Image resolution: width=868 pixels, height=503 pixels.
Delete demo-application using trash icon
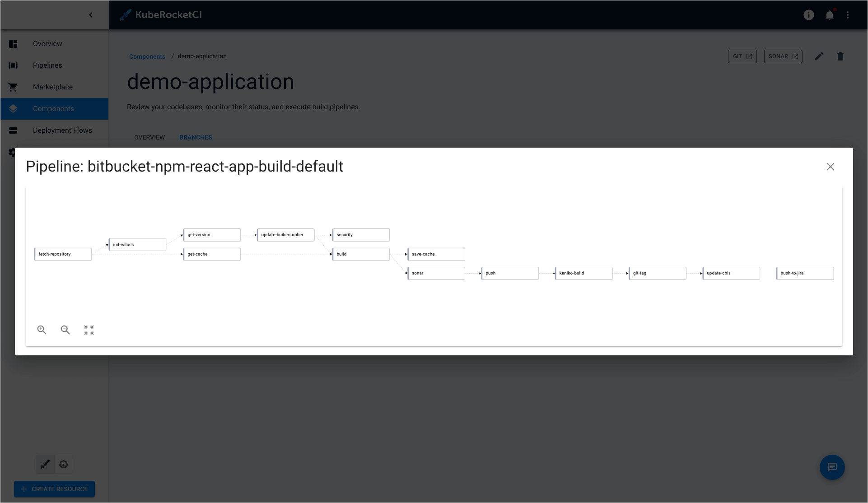[840, 56]
